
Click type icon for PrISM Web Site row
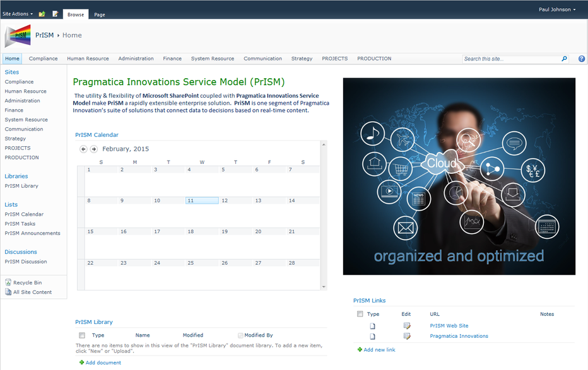[x=372, y=326]
